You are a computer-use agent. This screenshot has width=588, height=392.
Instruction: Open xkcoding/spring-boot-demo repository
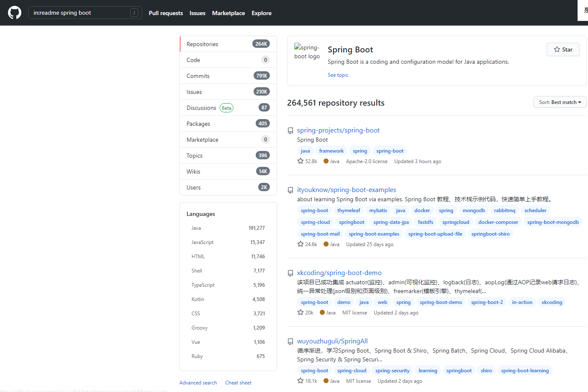[x=339, y=273]
